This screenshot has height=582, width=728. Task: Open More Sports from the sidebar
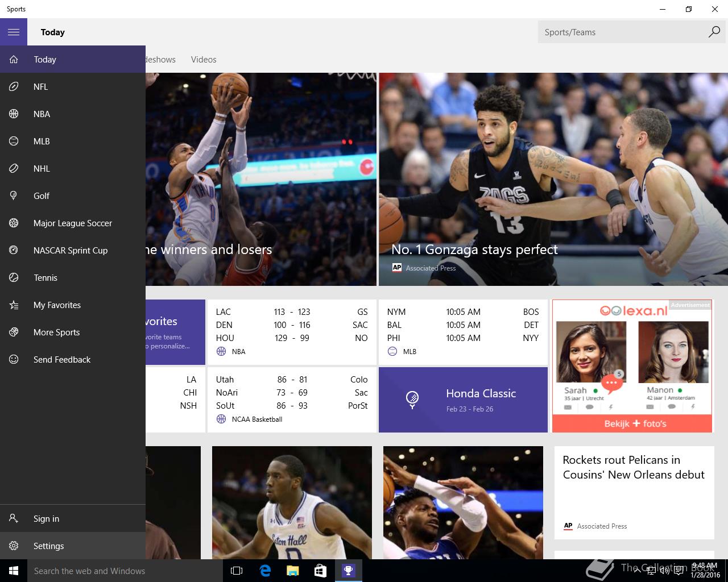coord(73,332)
